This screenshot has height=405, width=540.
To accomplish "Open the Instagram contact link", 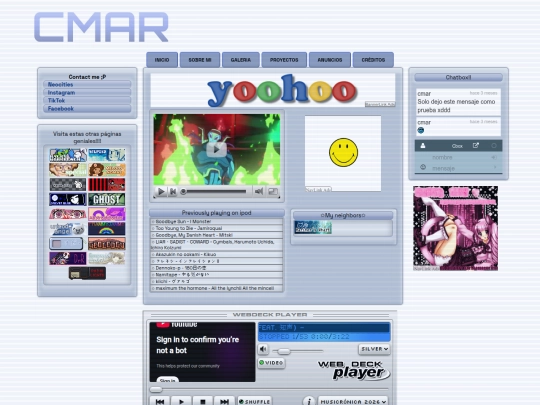I will coord(87,92).
